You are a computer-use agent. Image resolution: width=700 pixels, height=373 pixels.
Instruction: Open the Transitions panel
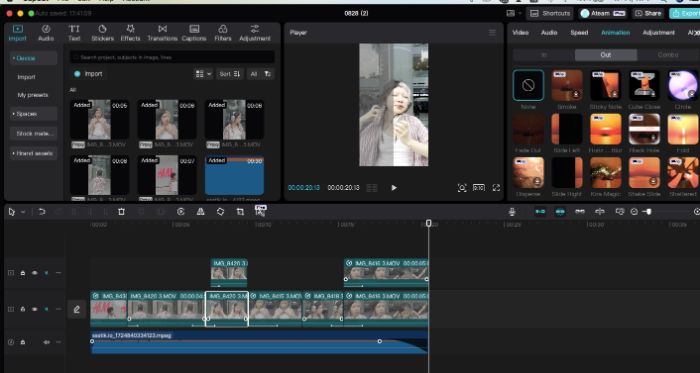(x=162, y=33)
